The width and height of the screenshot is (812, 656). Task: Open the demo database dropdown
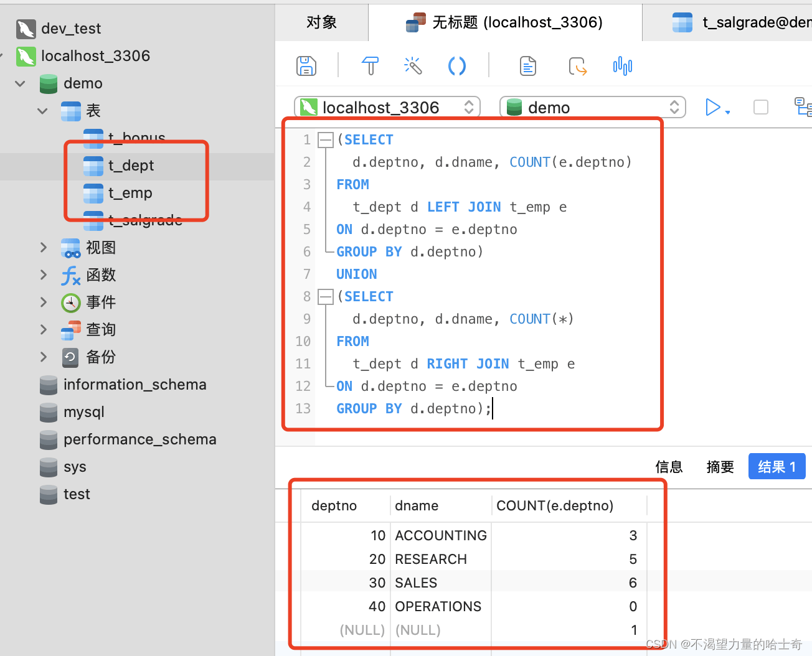point(592,108)
